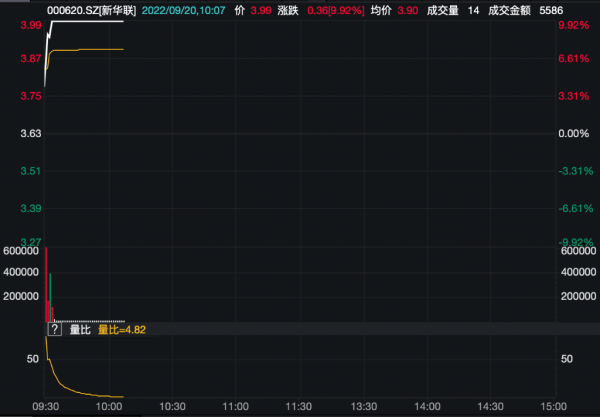Click the 3.87 price axis label
The height and width of the screenshot is (417, 600).
click(31, 59)
